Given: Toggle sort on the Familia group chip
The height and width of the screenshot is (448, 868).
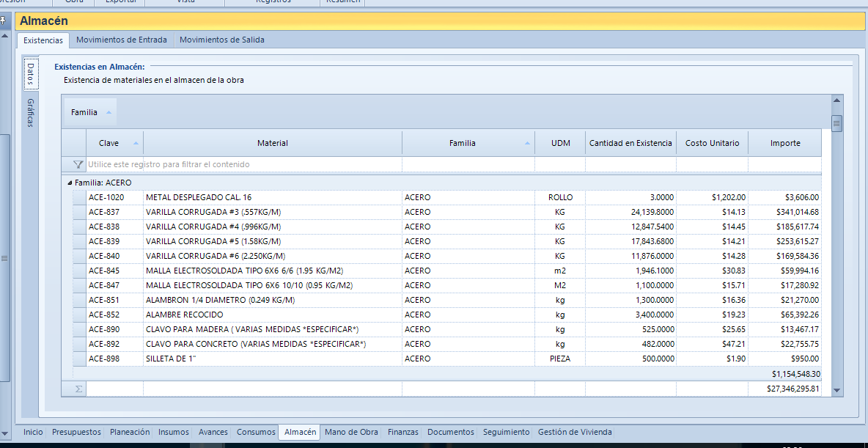Looking at the screenshot, I should coord(91,112).
